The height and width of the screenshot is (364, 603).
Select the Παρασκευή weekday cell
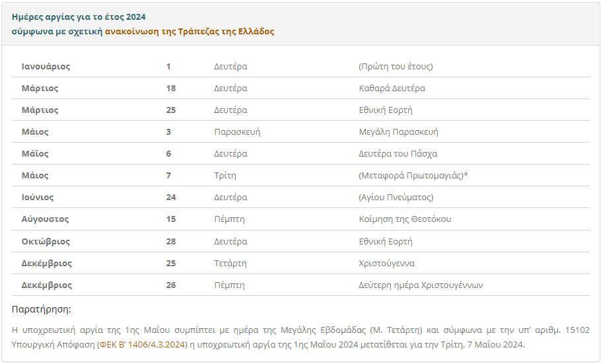pyautogui.click(x=237, y=132)
